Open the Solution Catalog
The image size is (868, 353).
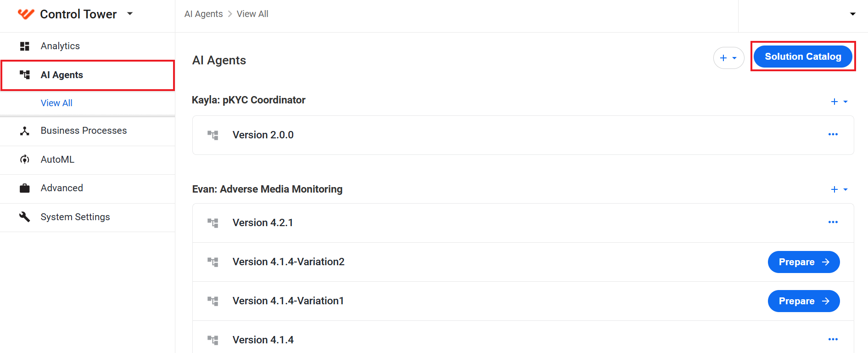coord(803,57)
